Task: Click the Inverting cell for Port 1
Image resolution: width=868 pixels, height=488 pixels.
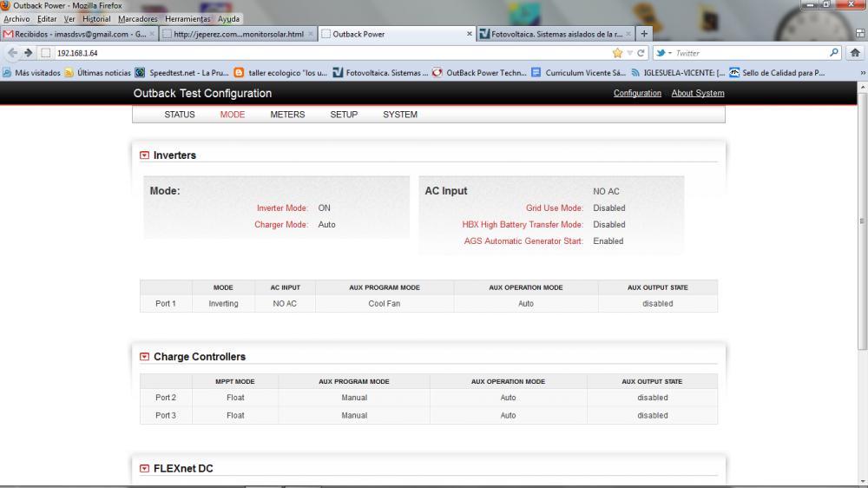Action: click(224, 304)
